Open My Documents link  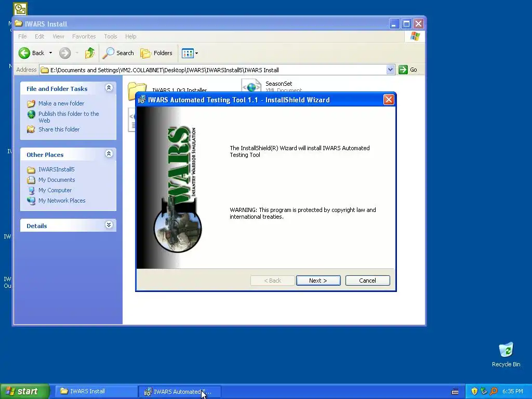click(x=57, y=180)
